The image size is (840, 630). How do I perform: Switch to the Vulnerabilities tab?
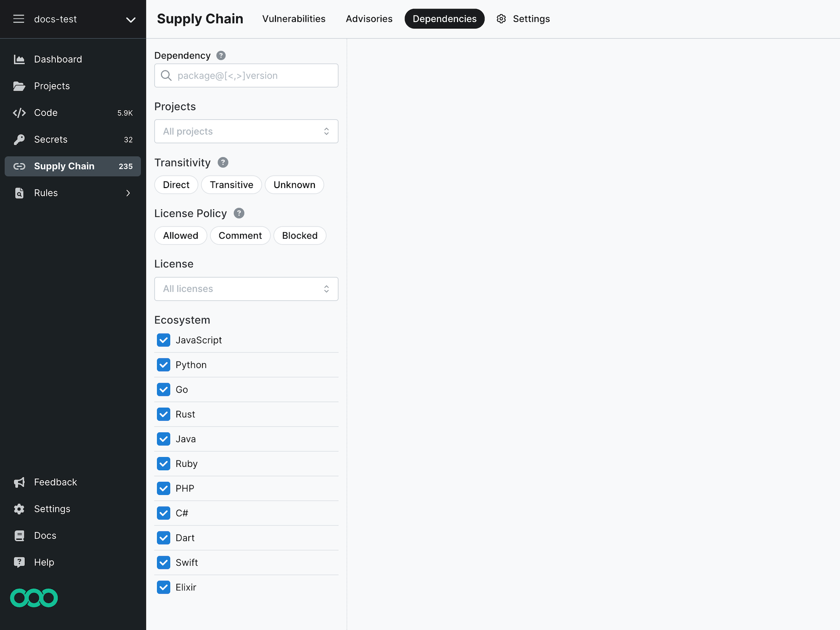294,19
